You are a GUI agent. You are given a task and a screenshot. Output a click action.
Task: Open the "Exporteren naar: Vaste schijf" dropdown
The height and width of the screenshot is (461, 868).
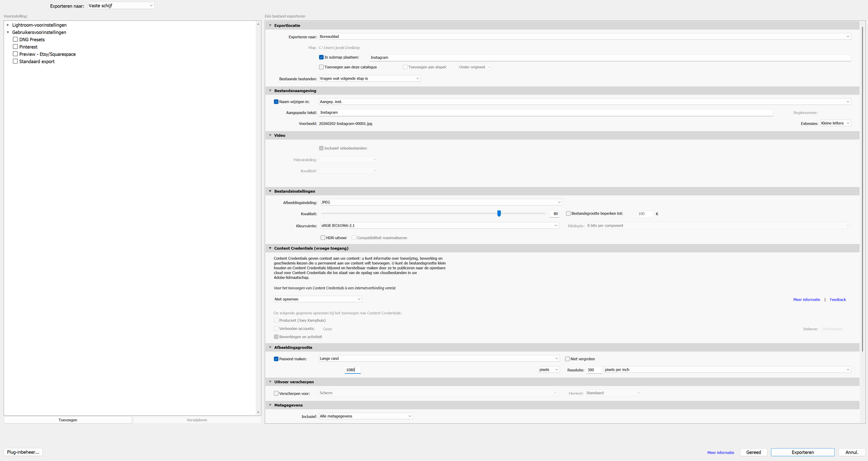[x=120, y=5]
